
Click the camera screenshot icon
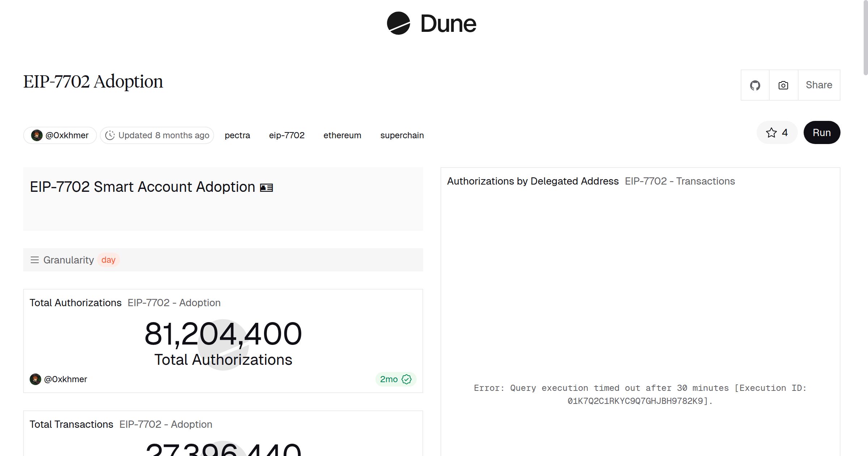783,85
